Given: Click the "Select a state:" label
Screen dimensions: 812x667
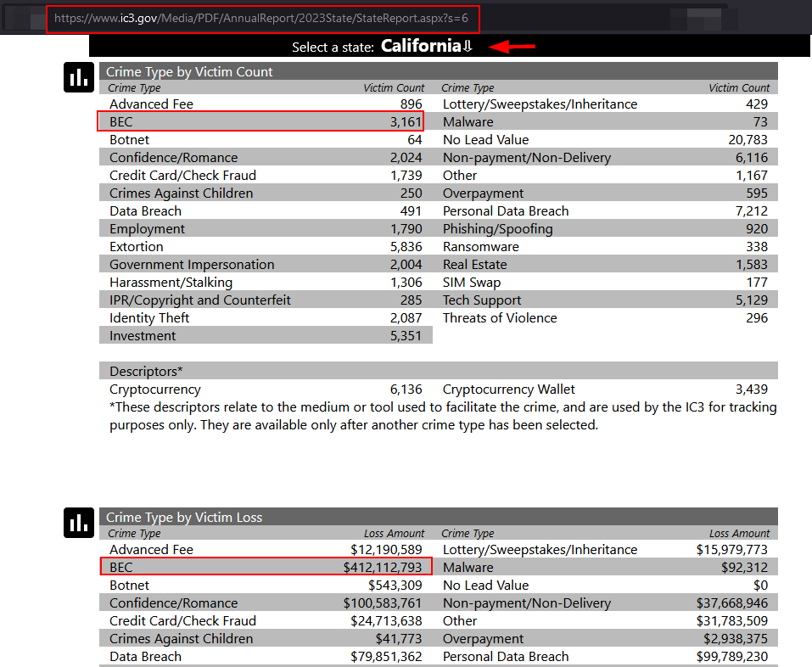Looking at the screenshot, I should (x=333, y=48).
